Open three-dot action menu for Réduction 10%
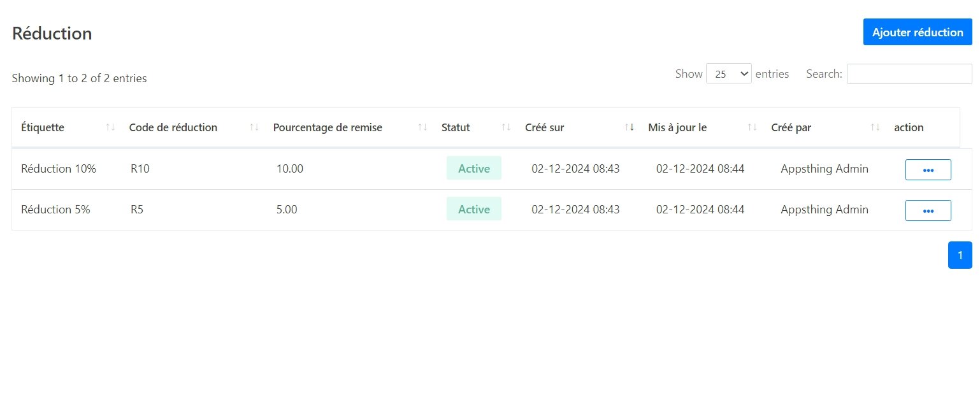Screen dimensions: 980x407 [928, 169]
